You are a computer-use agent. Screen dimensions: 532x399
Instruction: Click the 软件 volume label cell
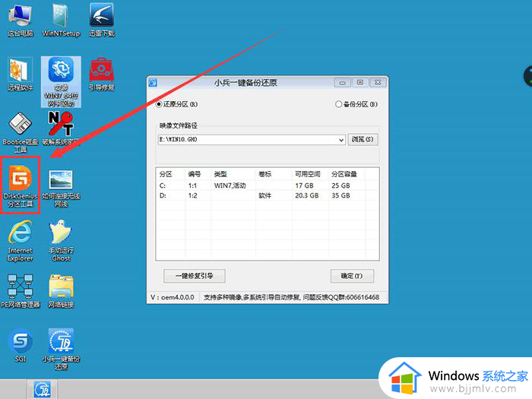click(x=265, y=195)
